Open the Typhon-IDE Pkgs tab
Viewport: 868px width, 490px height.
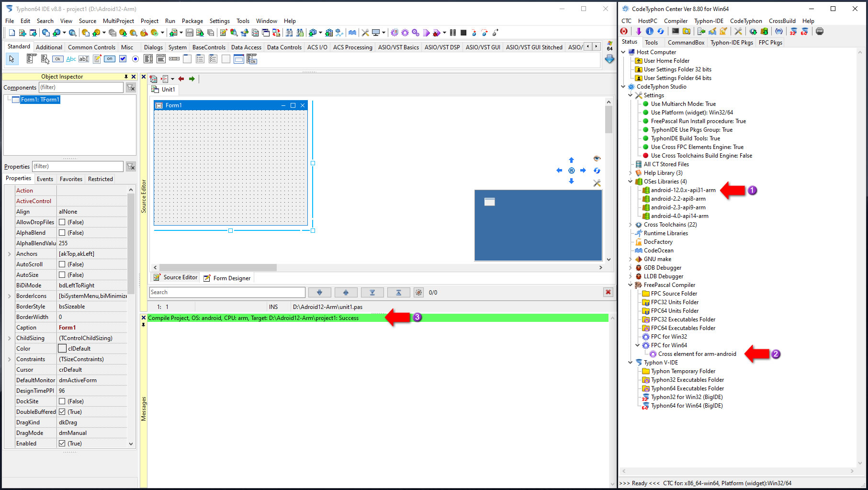(x=732, y=42)
